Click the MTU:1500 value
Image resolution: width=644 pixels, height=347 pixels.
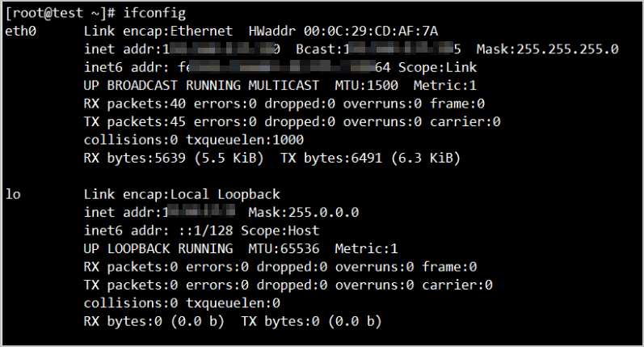coord(366,86)
